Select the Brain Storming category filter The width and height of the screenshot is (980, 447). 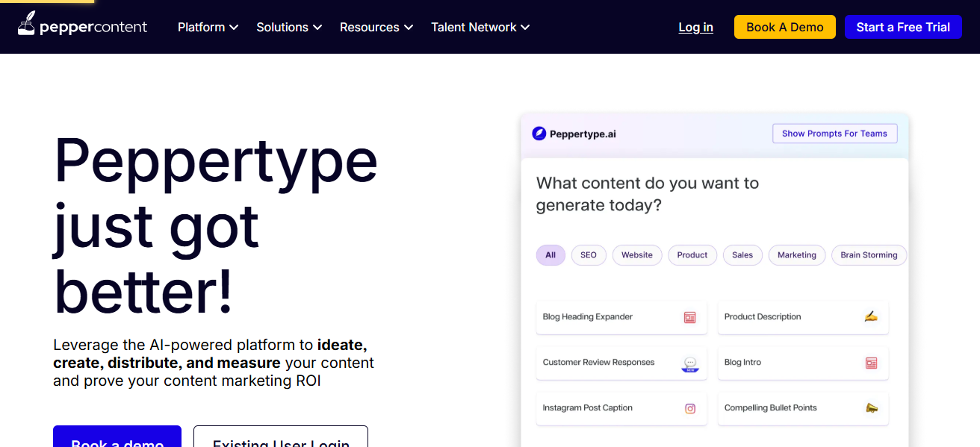pyautogui.click(x=869, y=255)
